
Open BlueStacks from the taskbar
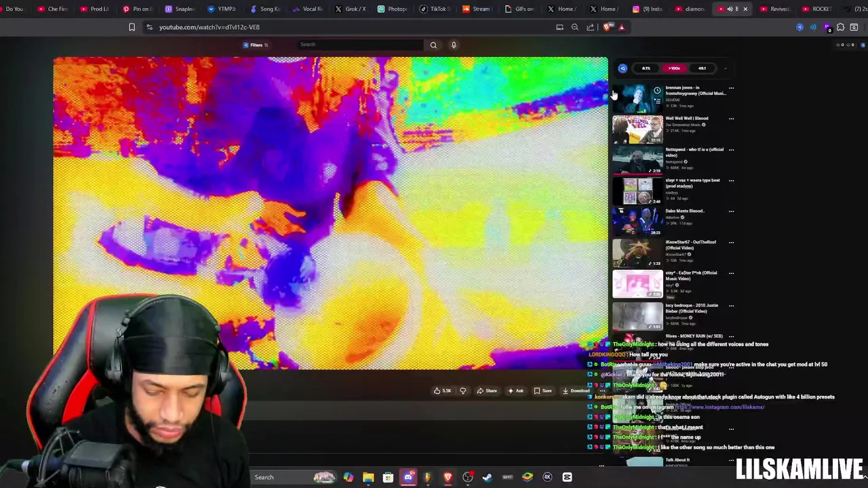(x=528, y=477)
